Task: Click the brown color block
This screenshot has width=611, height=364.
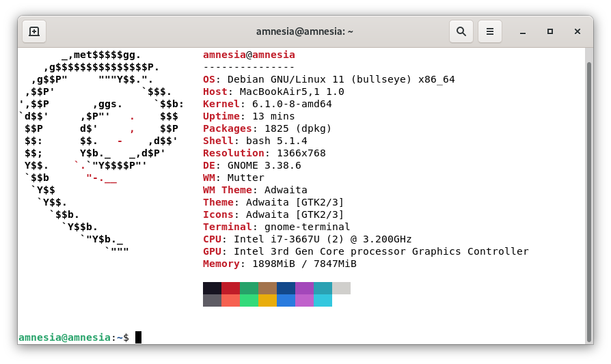Action: coord(268,288)
